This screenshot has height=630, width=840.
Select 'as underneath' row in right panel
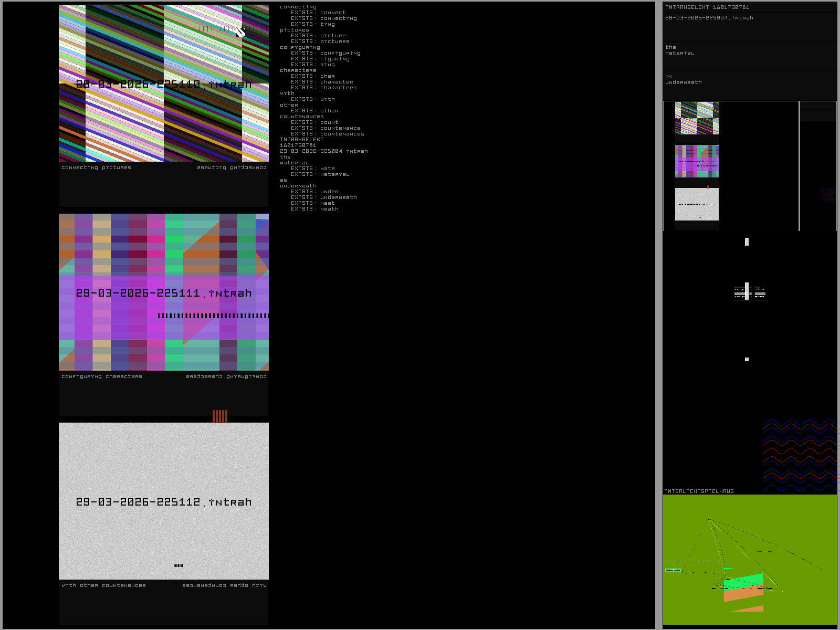683,80
